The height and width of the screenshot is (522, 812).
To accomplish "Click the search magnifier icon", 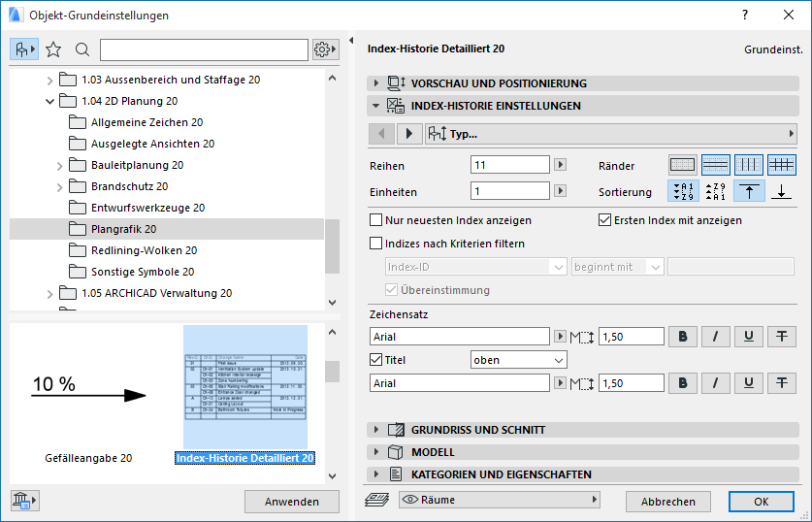I will (81, 49).
